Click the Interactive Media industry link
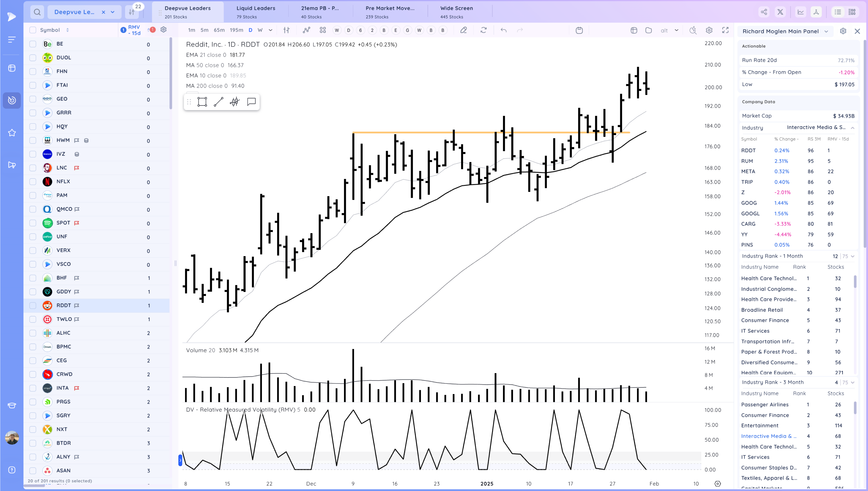This screenshot has height=491, width=868. tap(768, 436)
